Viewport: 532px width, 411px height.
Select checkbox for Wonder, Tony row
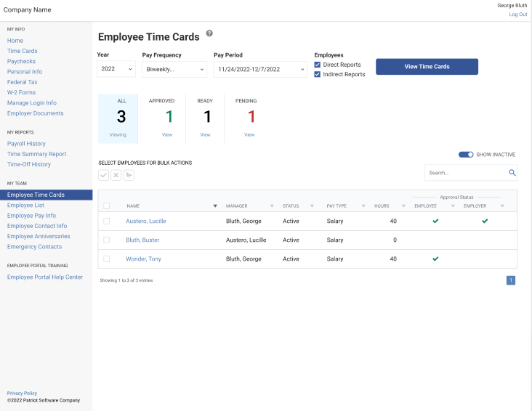tap(107, 259)
